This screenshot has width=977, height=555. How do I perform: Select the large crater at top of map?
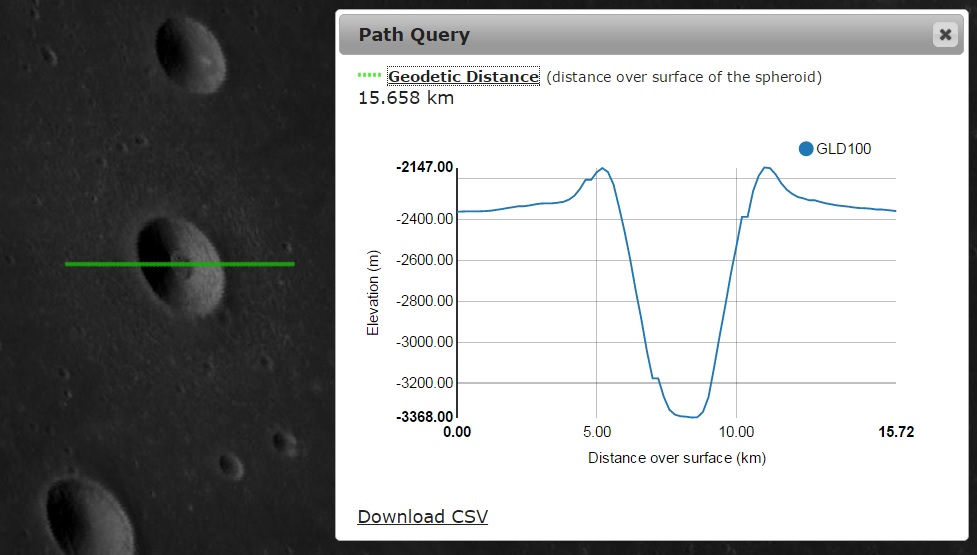point(190,55)
